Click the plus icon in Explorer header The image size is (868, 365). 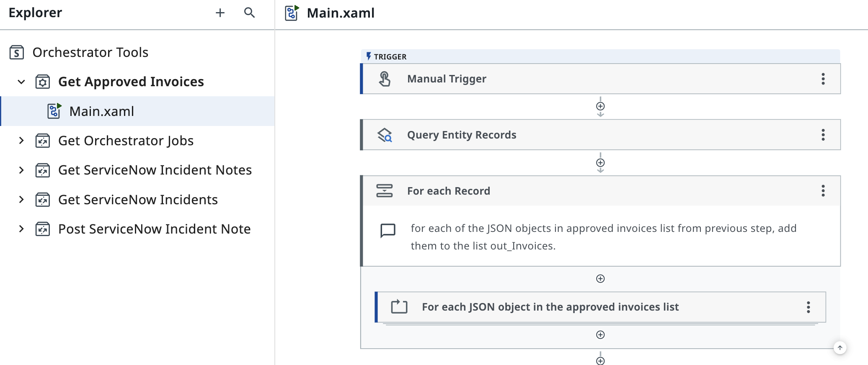[x=220, y=13]
